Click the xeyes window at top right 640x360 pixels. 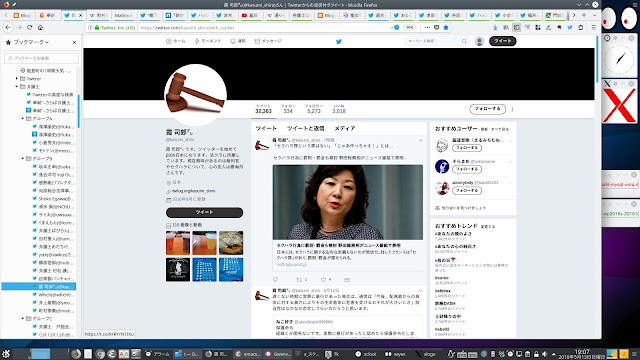[x=619, y=18]
